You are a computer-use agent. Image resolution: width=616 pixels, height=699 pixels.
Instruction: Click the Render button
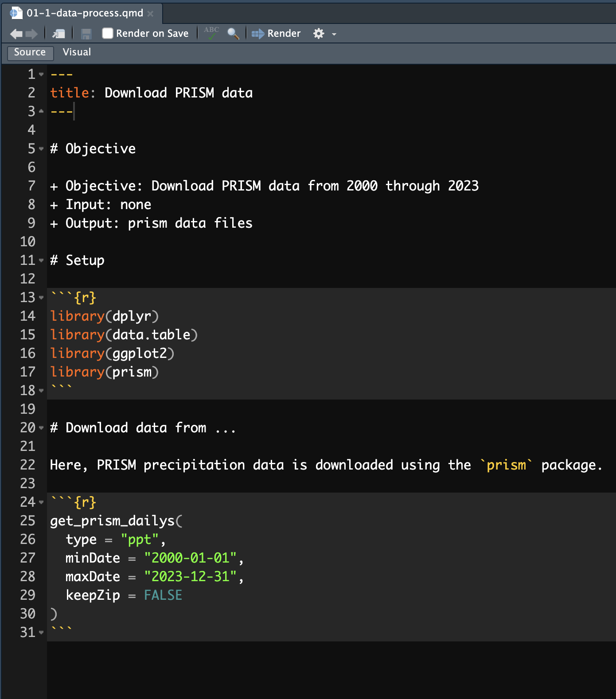click(x=277, y=34)
